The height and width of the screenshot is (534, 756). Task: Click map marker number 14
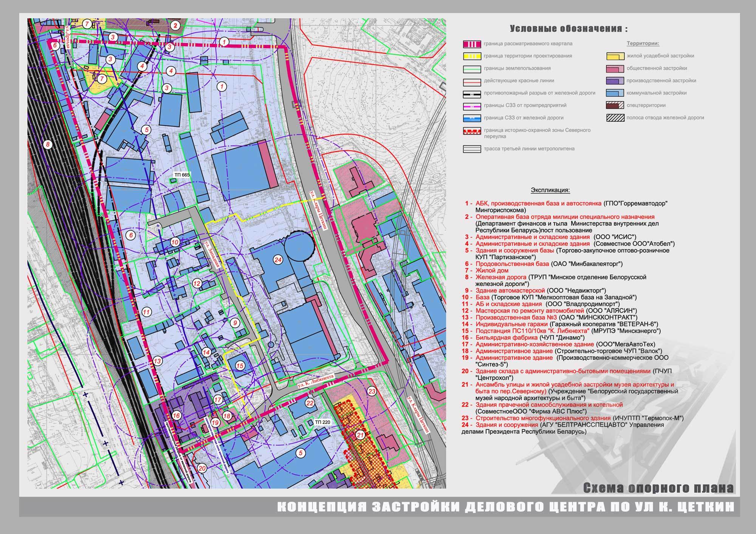[206, 352]
